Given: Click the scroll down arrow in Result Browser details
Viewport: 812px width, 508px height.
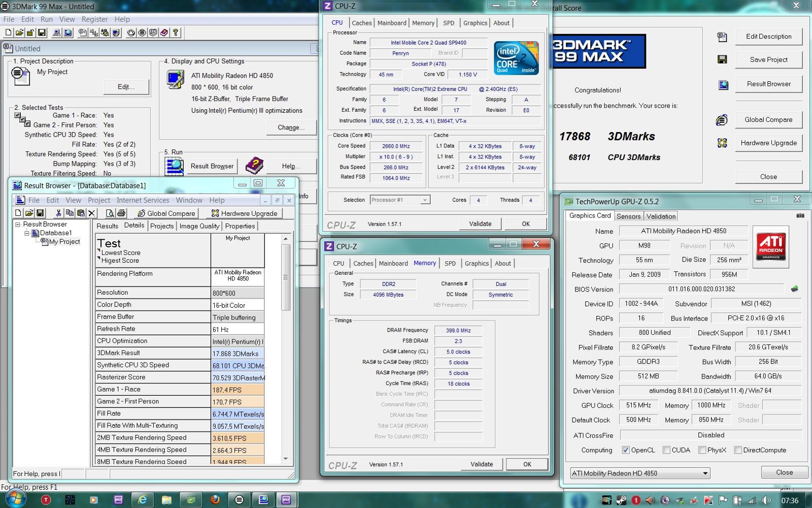Looking at the screenshot, I should (x=286, y=459).
